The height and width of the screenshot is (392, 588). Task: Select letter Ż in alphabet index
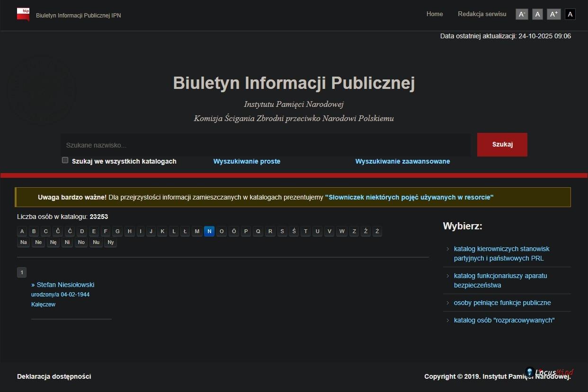tap(377, 231)
